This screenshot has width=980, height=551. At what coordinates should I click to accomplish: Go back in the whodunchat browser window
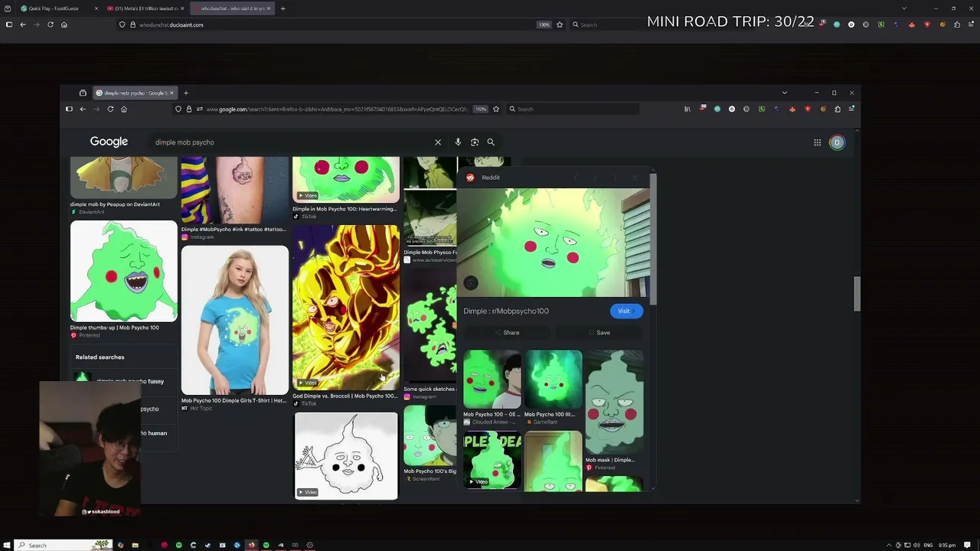tap(23, 24)
